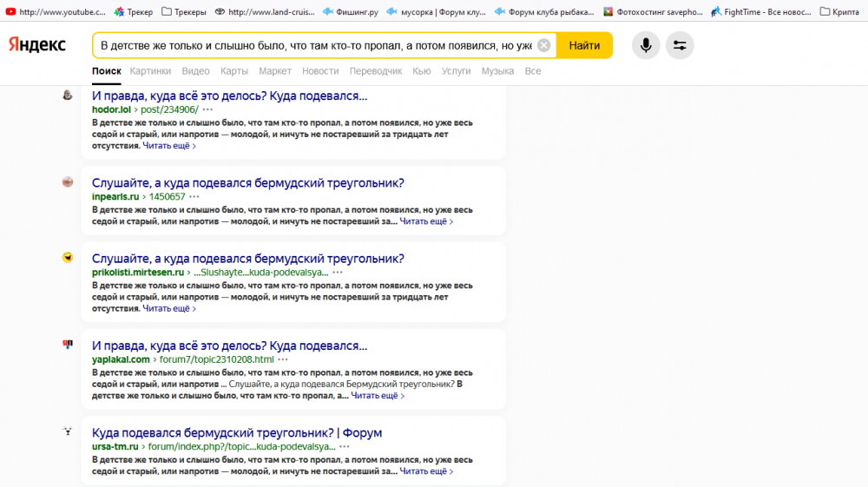Click the prikolisti.mirtesen.ru smiley favicon

click(x=68, y=257)
